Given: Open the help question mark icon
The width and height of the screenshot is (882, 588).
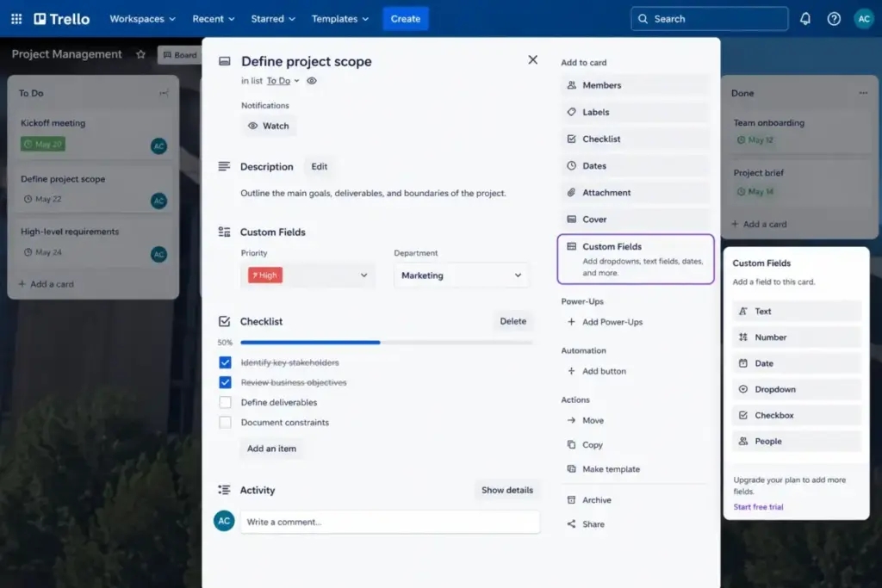Looking at the screenshot, I should click(834, 19).
